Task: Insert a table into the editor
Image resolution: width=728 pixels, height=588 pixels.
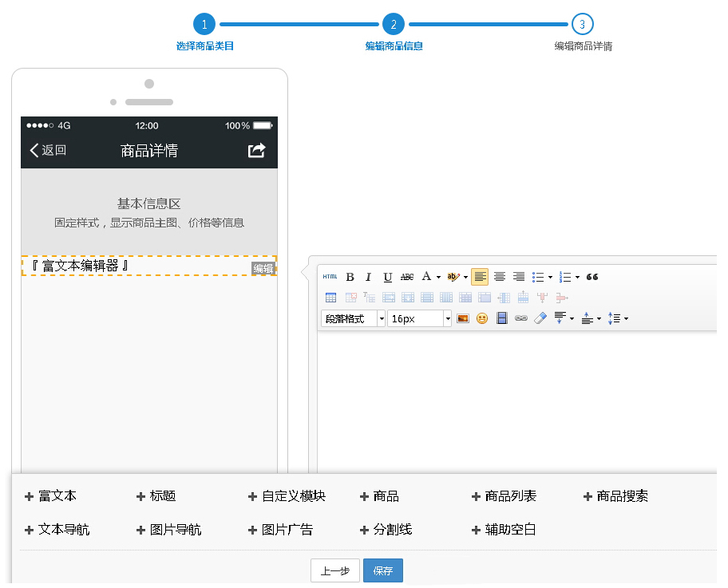Action: [330, 298]
